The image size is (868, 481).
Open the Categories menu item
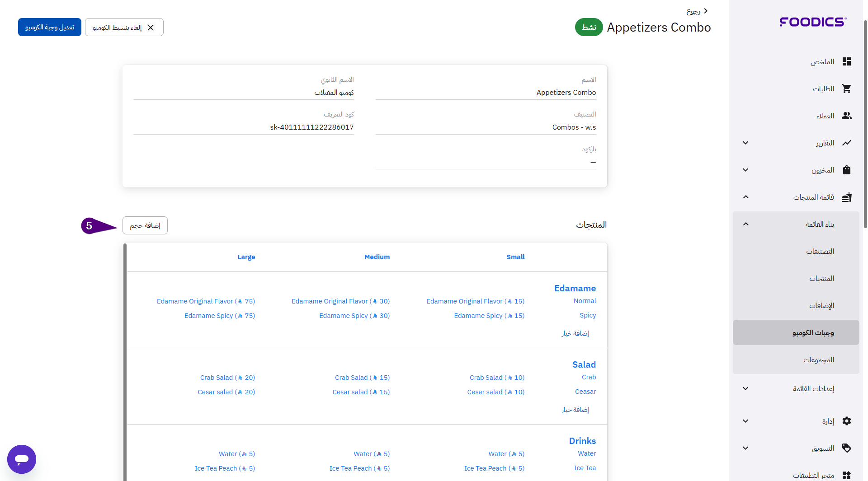[x=820, y=252]
